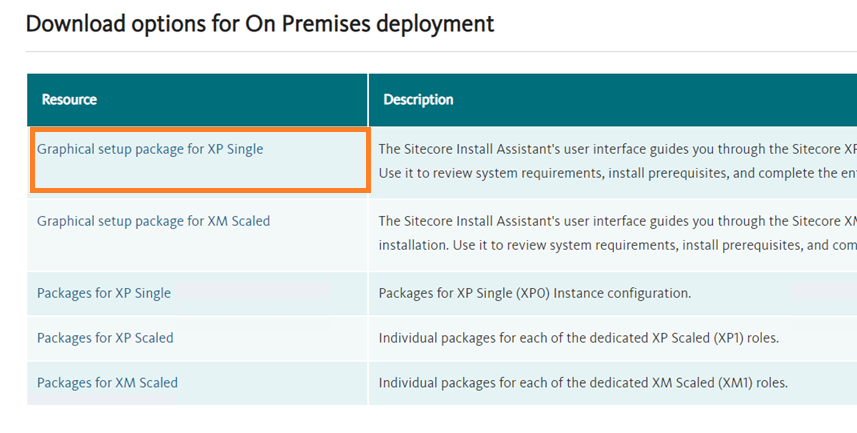Open the Packages for XP Single link
Viewport: 857px width, 433px height.
(104, 293)
